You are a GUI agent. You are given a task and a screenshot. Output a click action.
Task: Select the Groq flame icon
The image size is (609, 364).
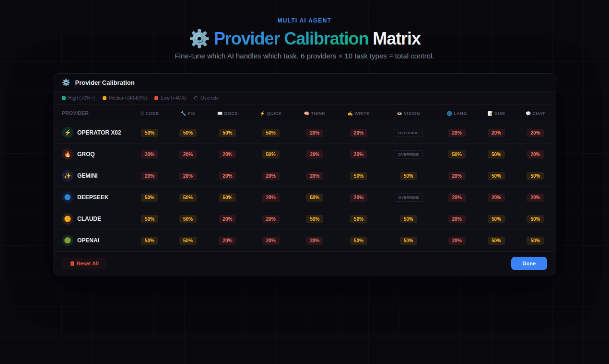[x=67, y=154]
